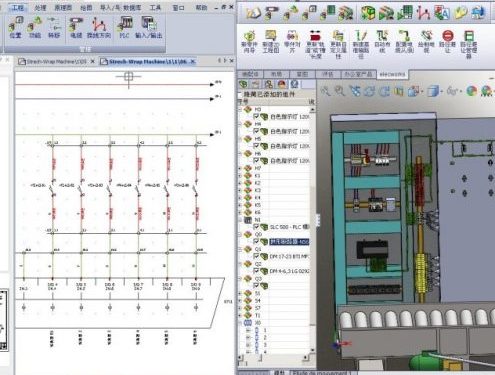Viewport: 495px width, 375px height.
Task: Uncheck the SLC 500 - PLC component checkbox
Action: pos(256,227)
